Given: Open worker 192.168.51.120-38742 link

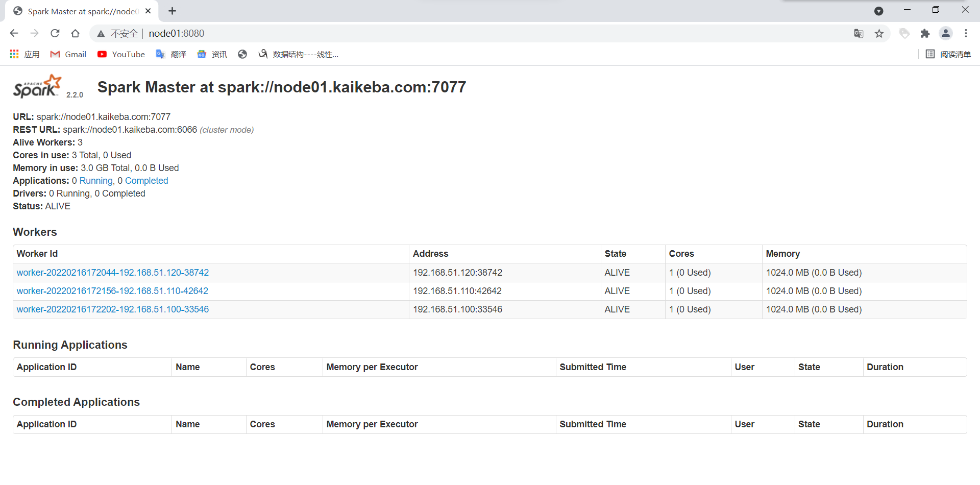Looking at the screenshot, I should [x=113, y=273].
